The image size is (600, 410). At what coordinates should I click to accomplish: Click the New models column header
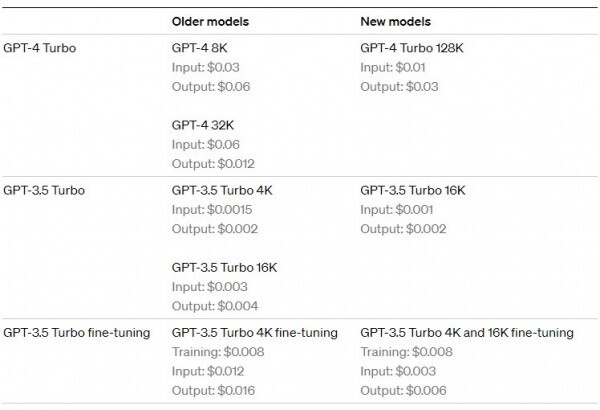pos(395,21)
